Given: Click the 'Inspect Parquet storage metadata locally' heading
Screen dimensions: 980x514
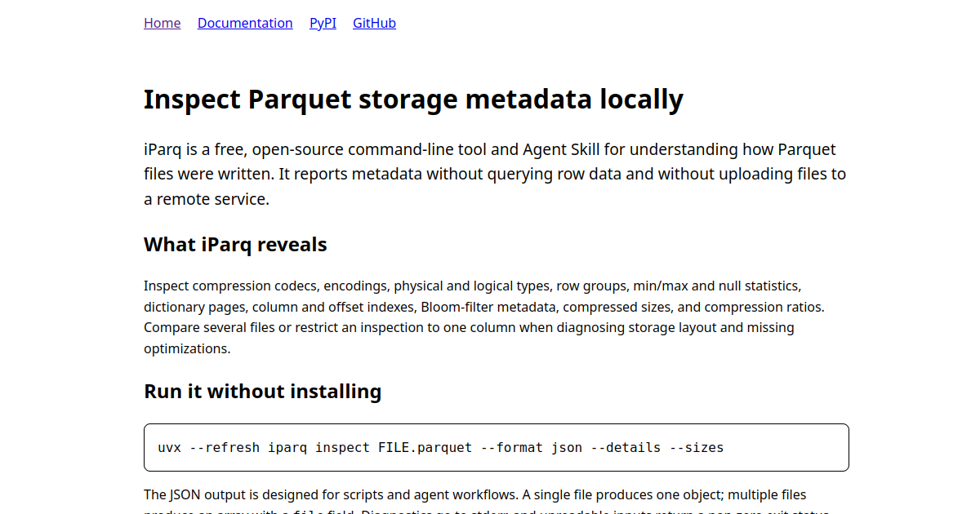Looking at the screenshot, I should [x=413, y=99].
